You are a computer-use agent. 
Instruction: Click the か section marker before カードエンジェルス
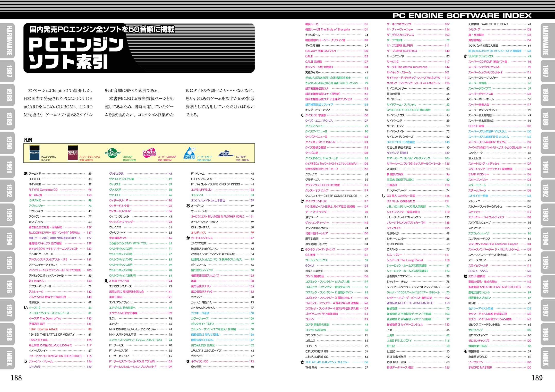pos(188,238)
